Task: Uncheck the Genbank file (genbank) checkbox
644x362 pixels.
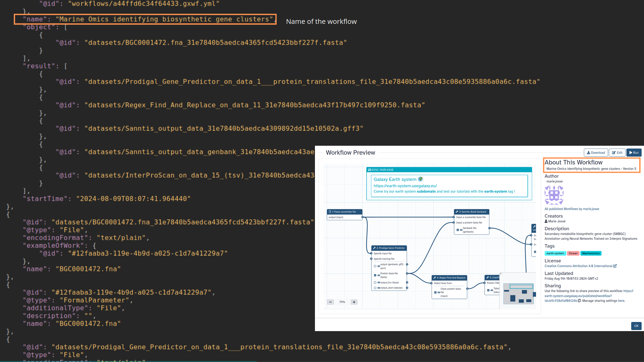Action: pyautogui.click(x=457, y=230)
